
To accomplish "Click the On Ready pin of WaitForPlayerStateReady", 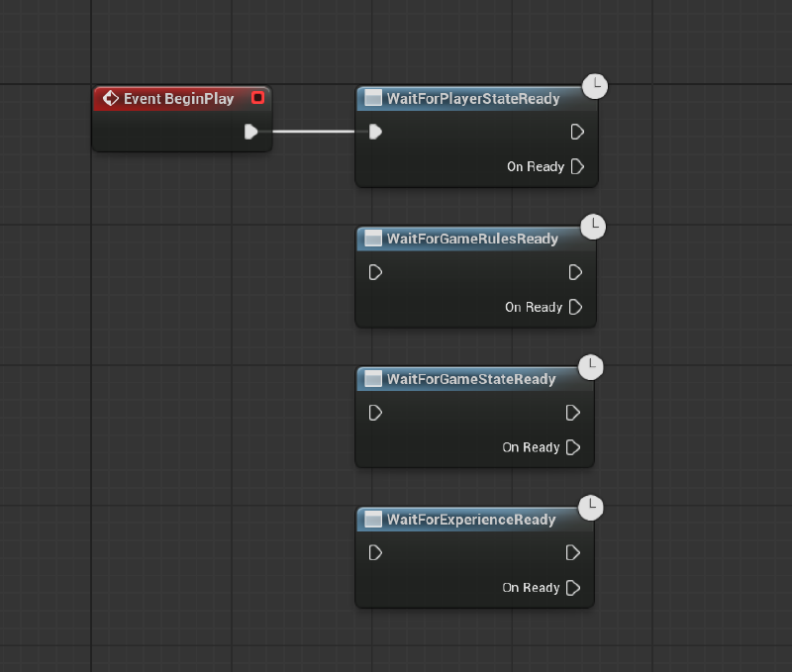I will 578,166.
